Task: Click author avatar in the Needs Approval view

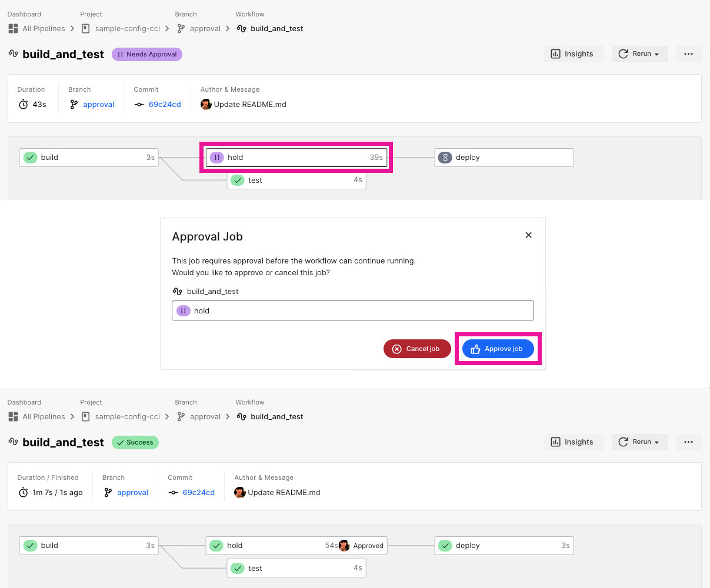Action: pyautogui.click(x=206, y=105)
